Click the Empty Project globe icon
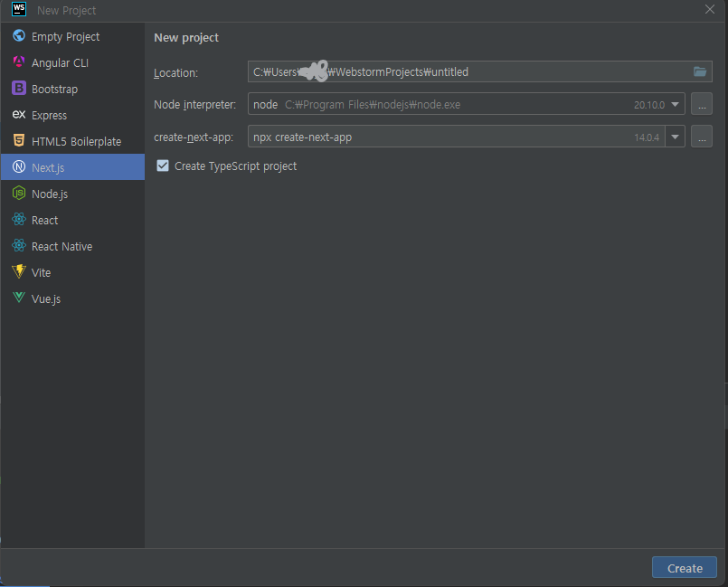The image size is (728, 587). (19, 35)
